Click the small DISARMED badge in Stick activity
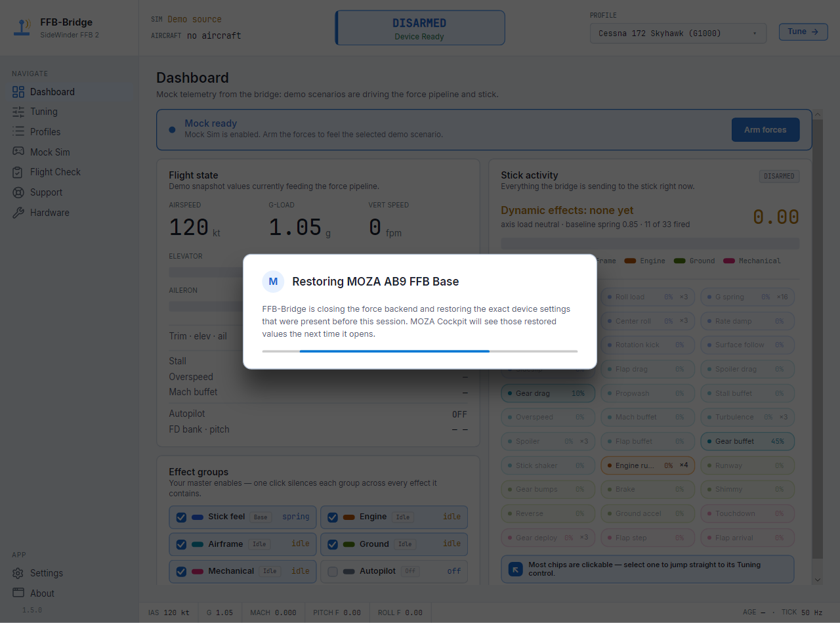The height and width of the screenshot is (623, 840). 779,177
